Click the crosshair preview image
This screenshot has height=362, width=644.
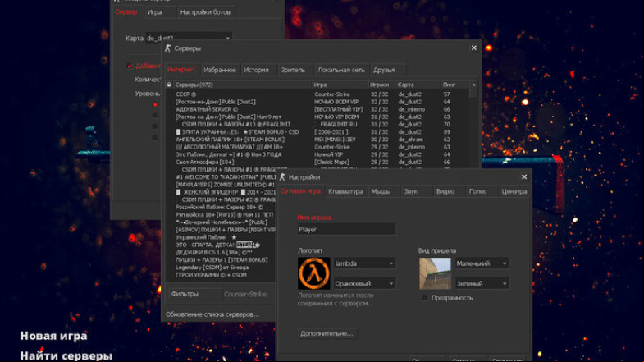[435, 273]
